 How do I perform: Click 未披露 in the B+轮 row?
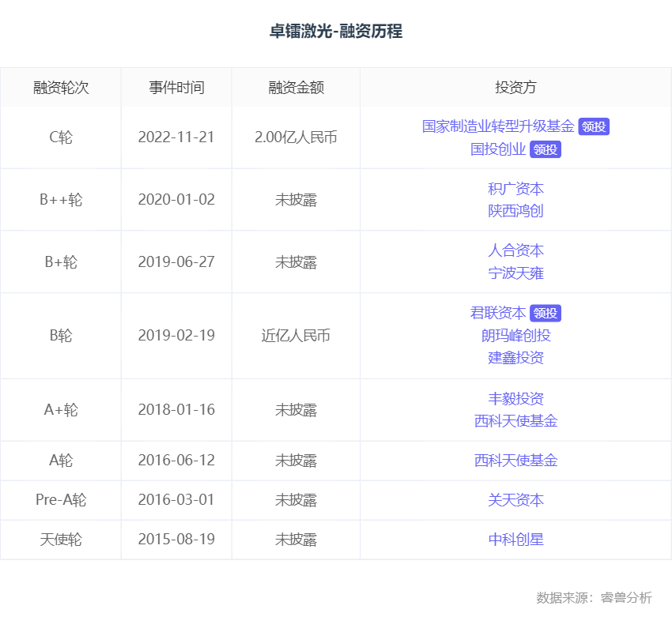click(296, 261)
